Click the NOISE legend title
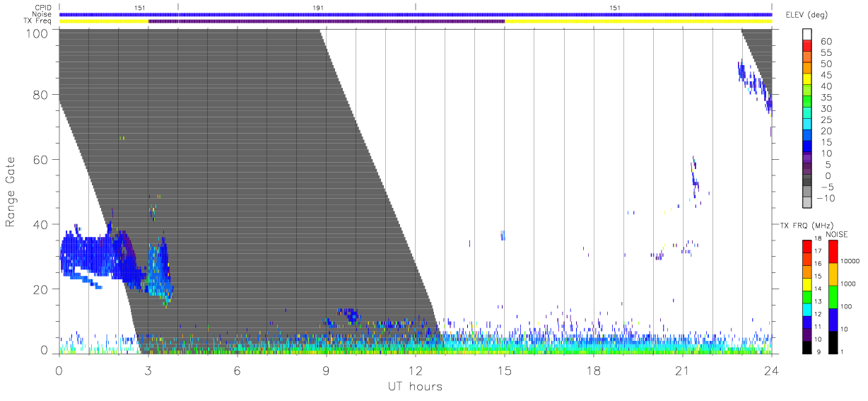This screenshot has width=868, height=401. click(838, 235)
